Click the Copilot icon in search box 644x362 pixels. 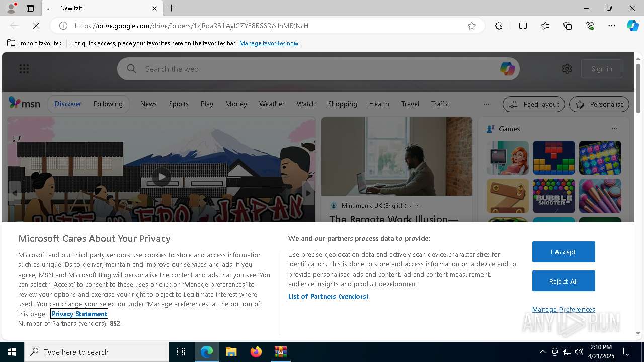[x=507, y=69]
